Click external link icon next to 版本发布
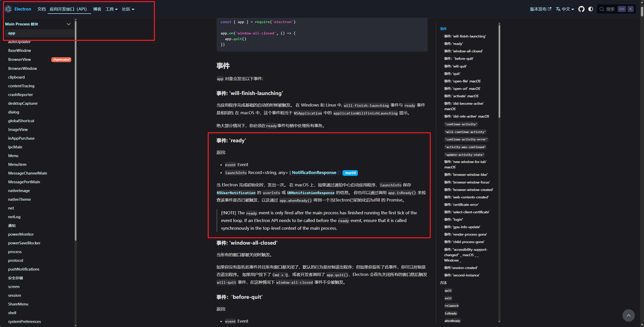The image size is (644, 327). [549, 9]
